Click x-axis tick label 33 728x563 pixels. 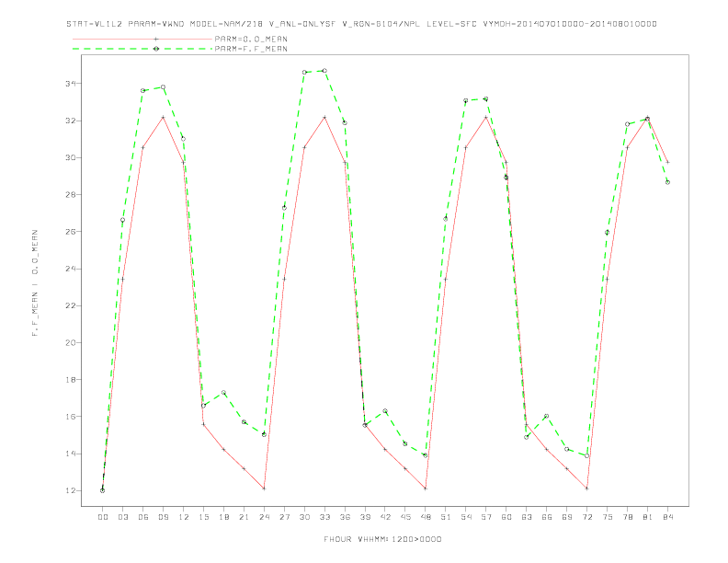[x=324, y=517]
